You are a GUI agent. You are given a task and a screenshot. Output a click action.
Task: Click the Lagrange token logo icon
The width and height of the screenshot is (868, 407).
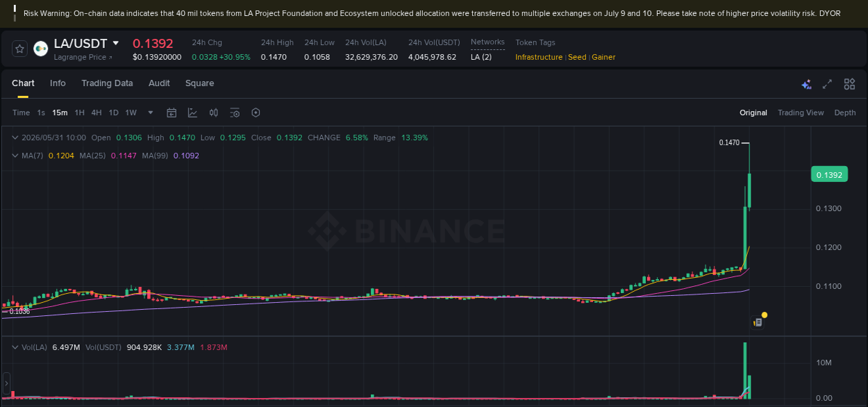point(41,48)
